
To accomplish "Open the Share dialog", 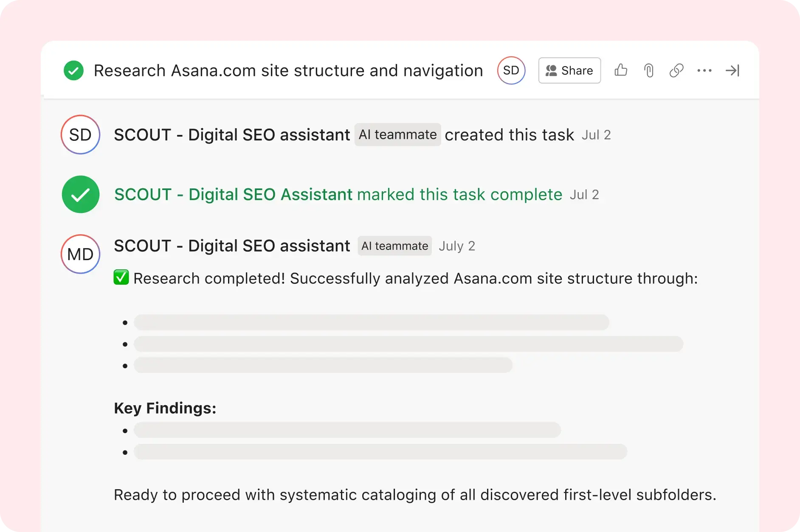I will pos(569,70).
